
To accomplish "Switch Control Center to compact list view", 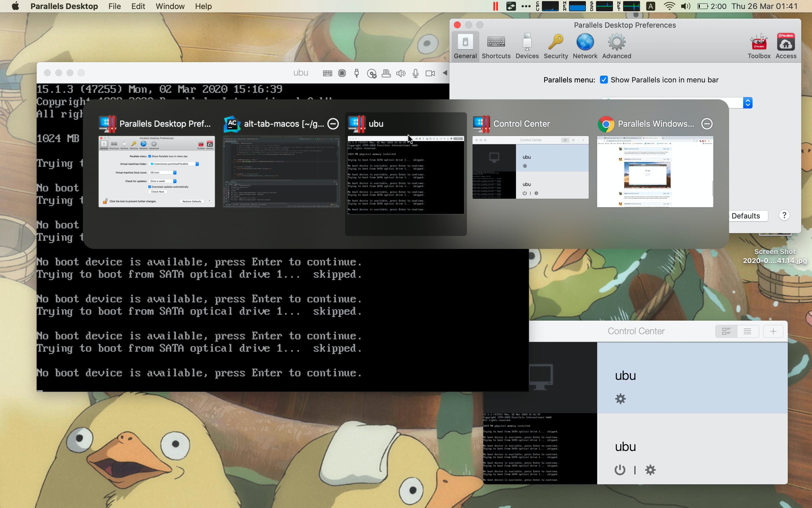I will pyautogui.click(x=747, y=331).
